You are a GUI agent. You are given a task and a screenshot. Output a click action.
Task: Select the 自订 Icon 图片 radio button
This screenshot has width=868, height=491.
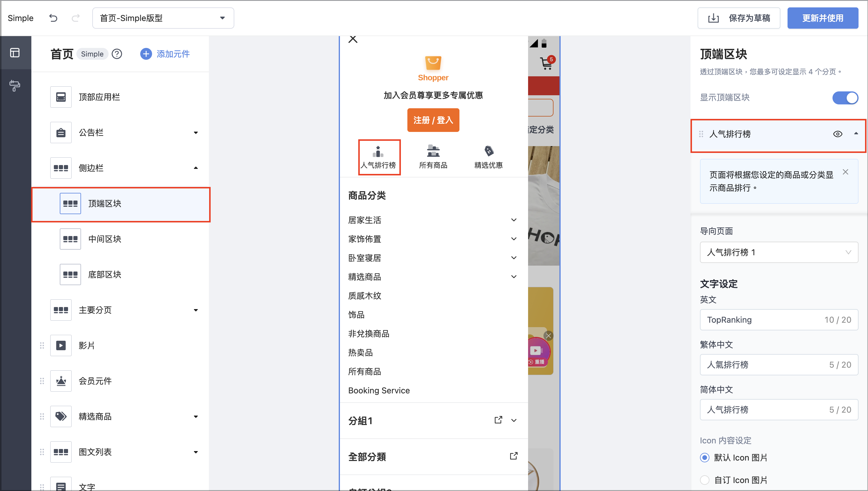pos(704,480)
